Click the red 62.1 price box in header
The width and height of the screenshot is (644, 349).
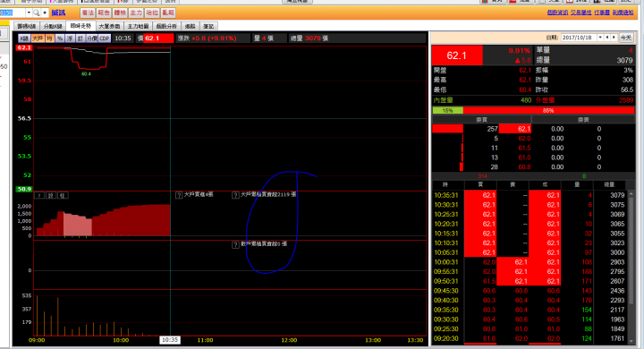click(x=158, y=38)
